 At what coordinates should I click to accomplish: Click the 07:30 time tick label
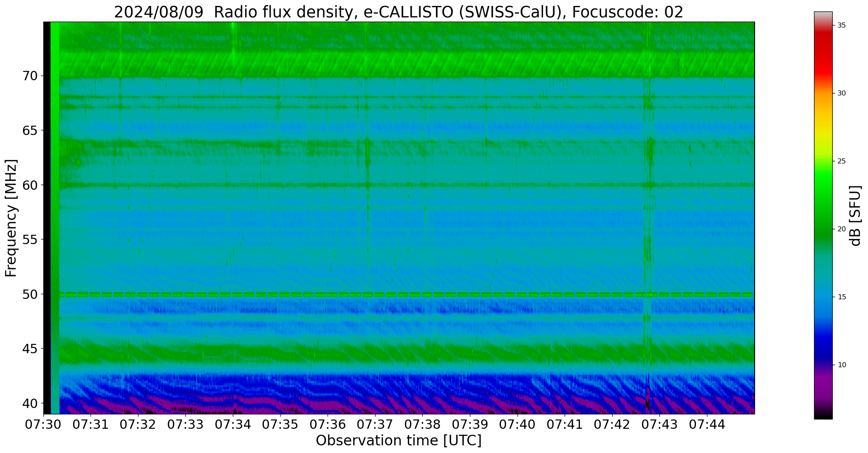point(43,424)
